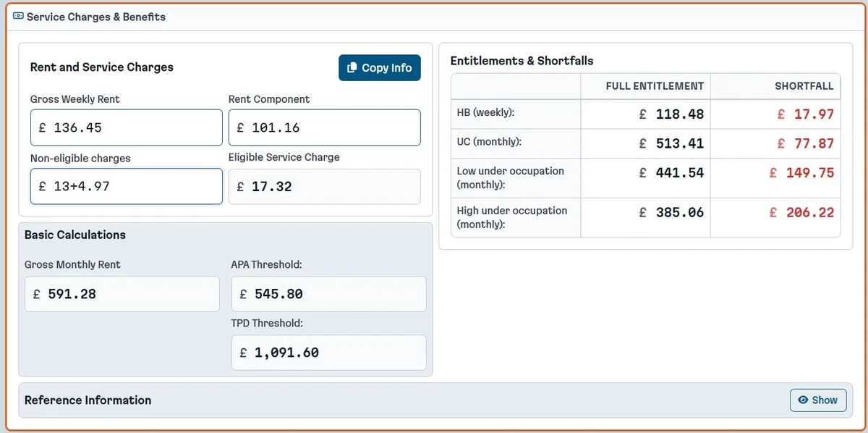Click the eye icon inside the Show button
This screenshot has height=433, width=868.
pos(805,400)
